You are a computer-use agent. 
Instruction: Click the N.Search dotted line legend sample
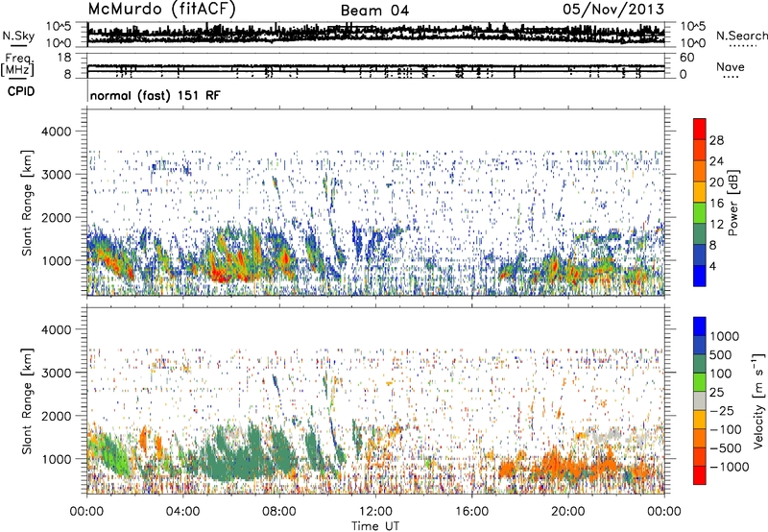[743, 46]
